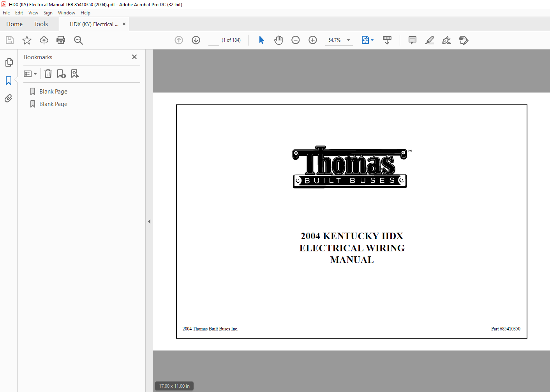This screenshot has height=392, width=550.
Task: Switch to the Tools tab
Action: pos(41,24)
